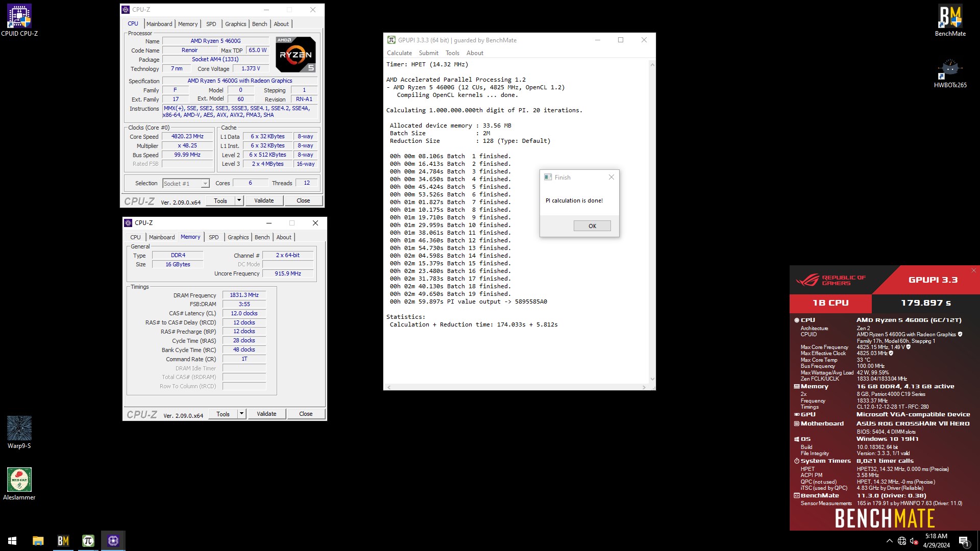Click the CAS# Latency 12.0 clocks value
Screen dimensions: 980x551
(244, 313)
